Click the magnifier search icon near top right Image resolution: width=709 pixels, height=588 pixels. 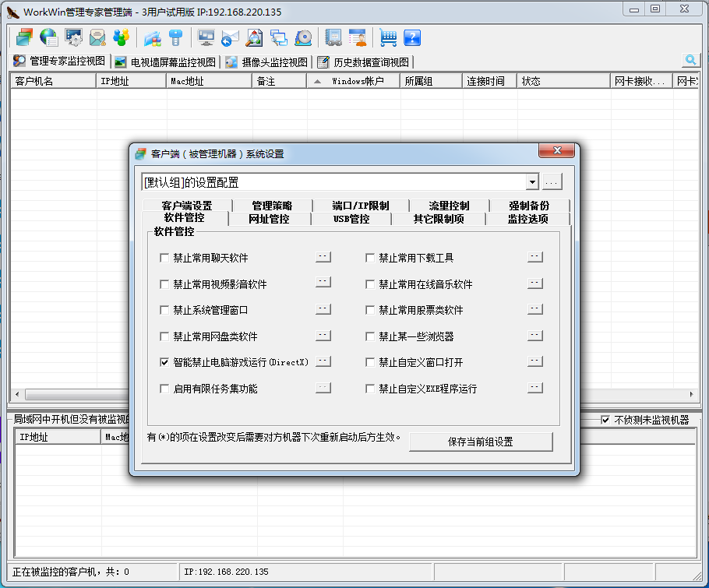[690, 59]
